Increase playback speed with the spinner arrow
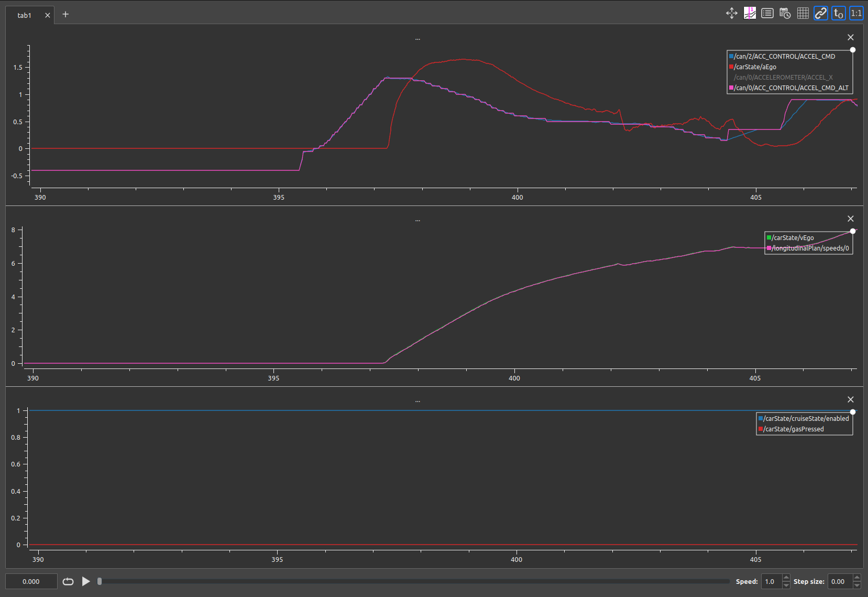868x597 pixels. (x=786, y=578)
